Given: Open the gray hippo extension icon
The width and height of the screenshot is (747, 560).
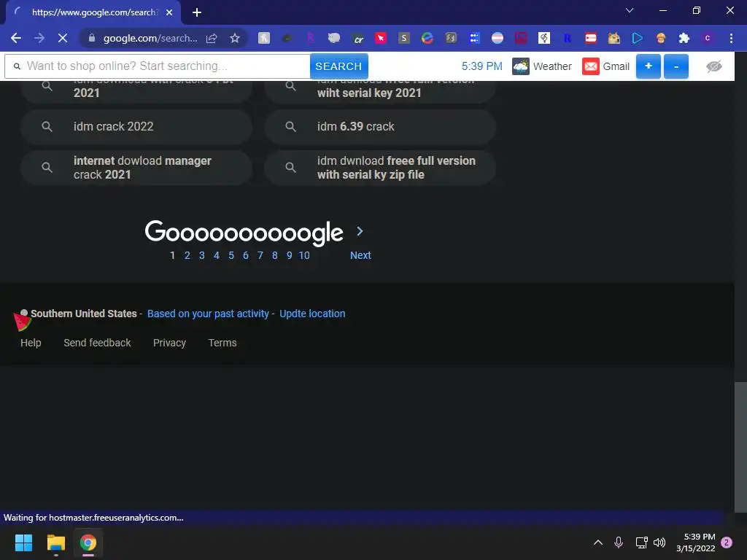Looking at the screenshot, I should tap(334, 38).
